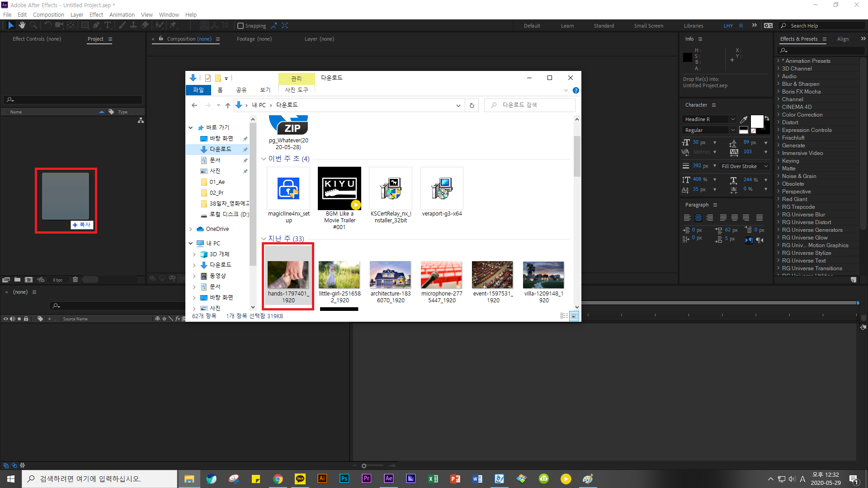Expand the Color Correction effects category
This screenshot has height=488, width=868.
click(778, 115)
